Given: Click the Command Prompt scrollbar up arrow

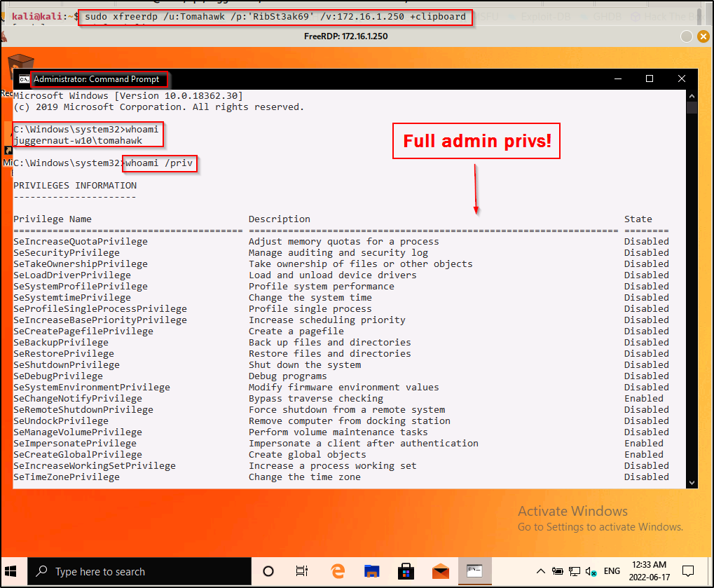Looking at the screenshot, I should [x=692, y=96].
